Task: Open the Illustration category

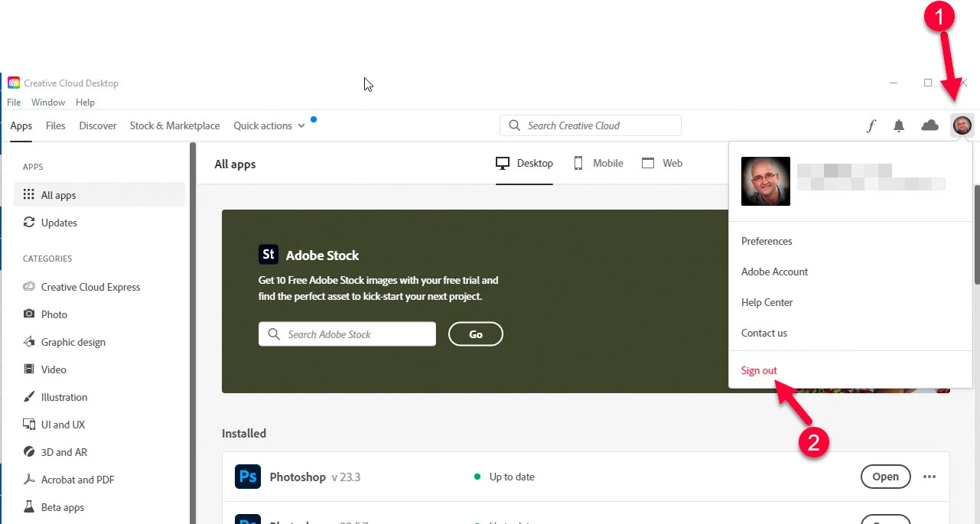Action: [x=99, y=397]
